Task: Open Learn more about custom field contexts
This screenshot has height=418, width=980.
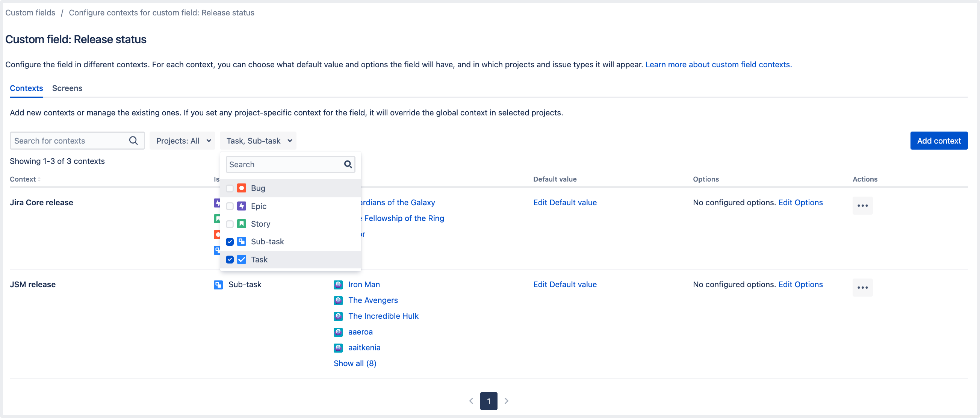Action: coord(718,64)
